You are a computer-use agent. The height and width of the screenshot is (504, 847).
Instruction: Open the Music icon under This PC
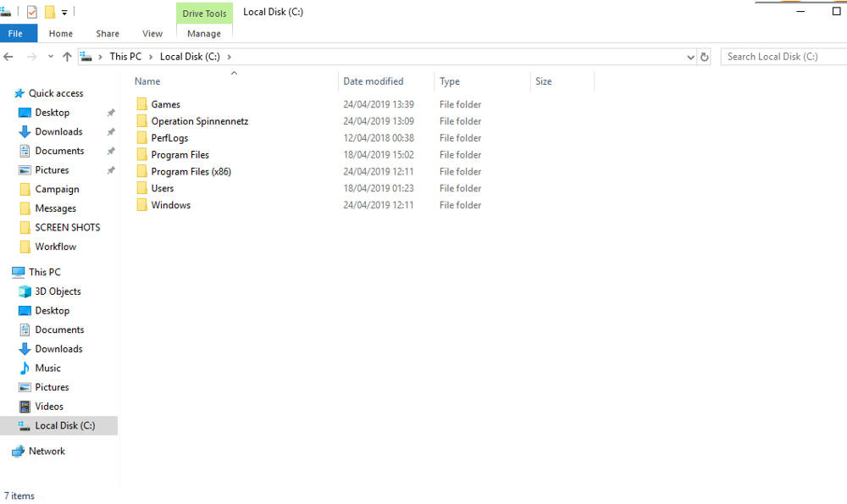[25, 368]
